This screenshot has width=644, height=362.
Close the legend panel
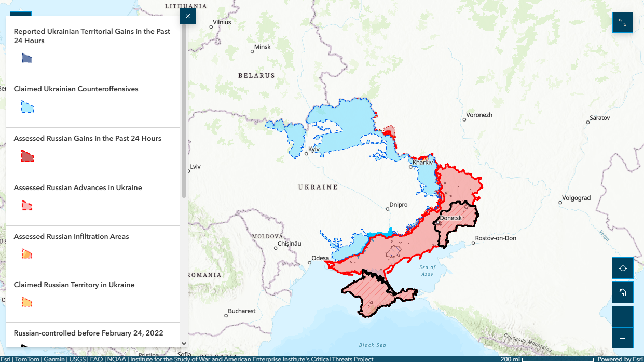(188, 16)
